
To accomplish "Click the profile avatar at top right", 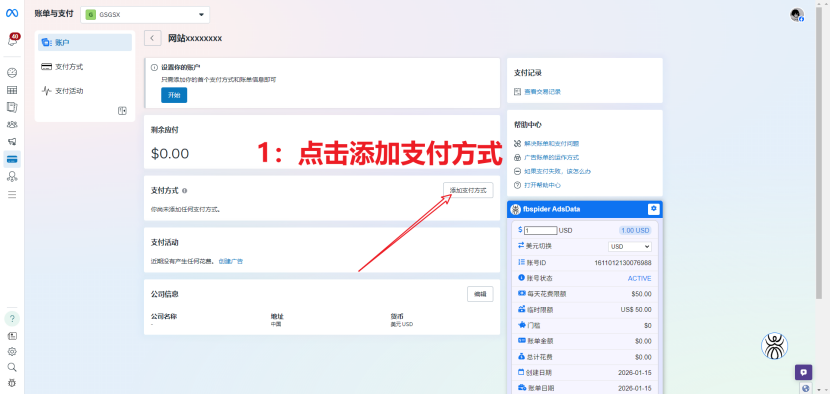I will 797,15.
